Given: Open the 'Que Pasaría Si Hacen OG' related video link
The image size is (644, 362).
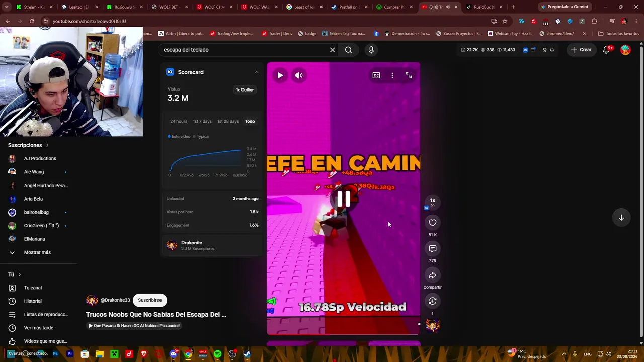Looking at the screenshot, I should 134,326.
